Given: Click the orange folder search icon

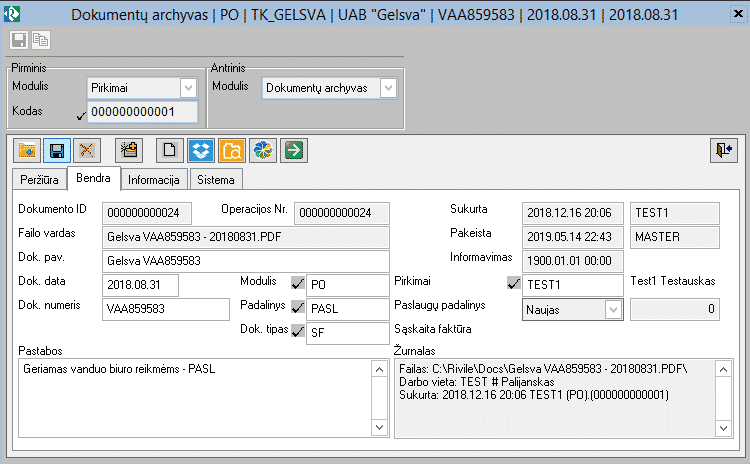Looking at the screenshot, I should (x=231, y=150).
